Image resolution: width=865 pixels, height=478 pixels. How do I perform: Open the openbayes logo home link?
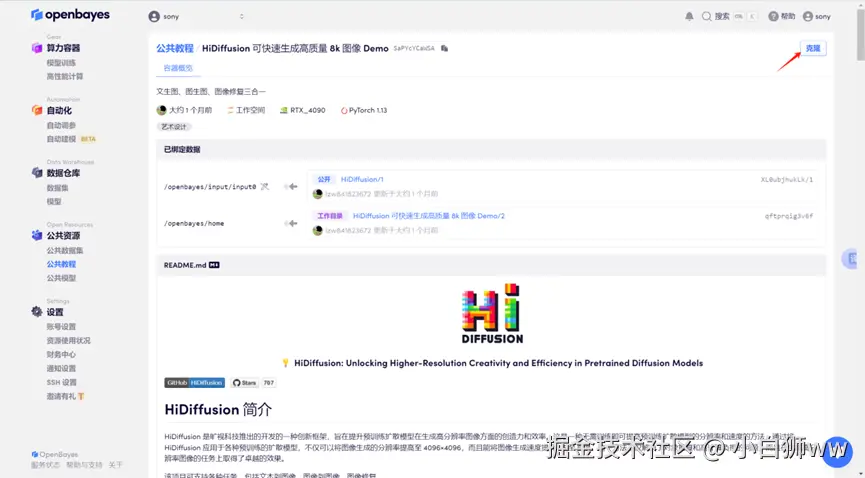pyautogui.click(x=70, y=15)
